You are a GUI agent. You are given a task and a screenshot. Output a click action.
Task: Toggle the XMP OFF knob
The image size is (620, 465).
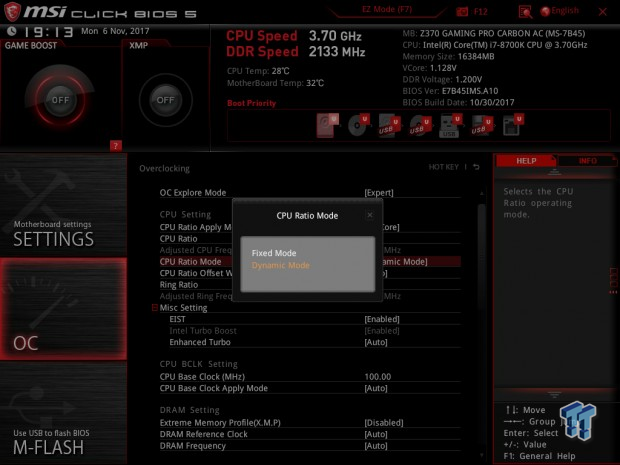[x=165, y=100]
